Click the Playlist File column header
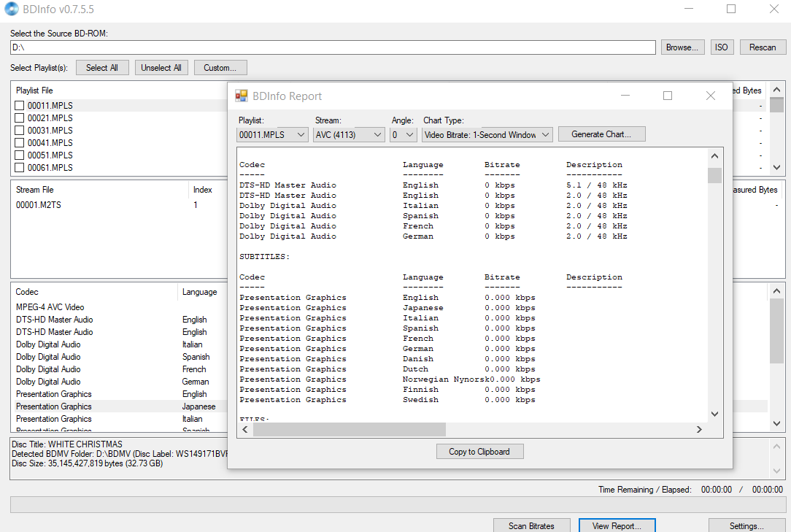791x532 pixels. [x=34, y=90]
